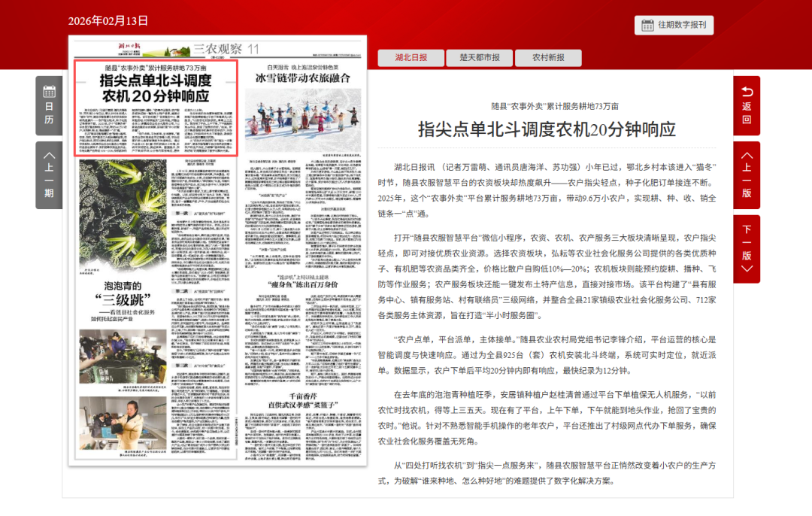Screen dimensions: 812x516
Task: Click the woman in yellow coat photo
Action: pyautogui.click(x=123, y=423)
